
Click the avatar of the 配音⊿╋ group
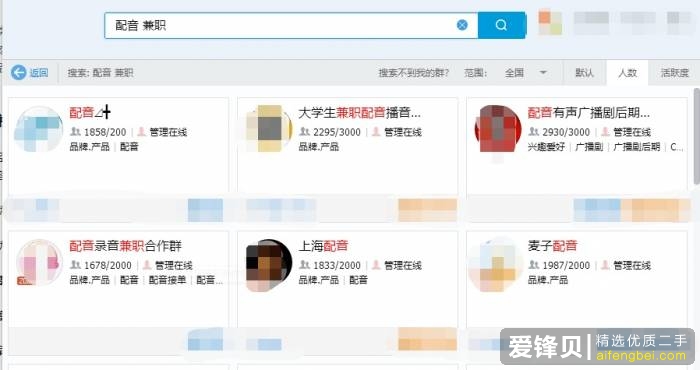[38, 129]
